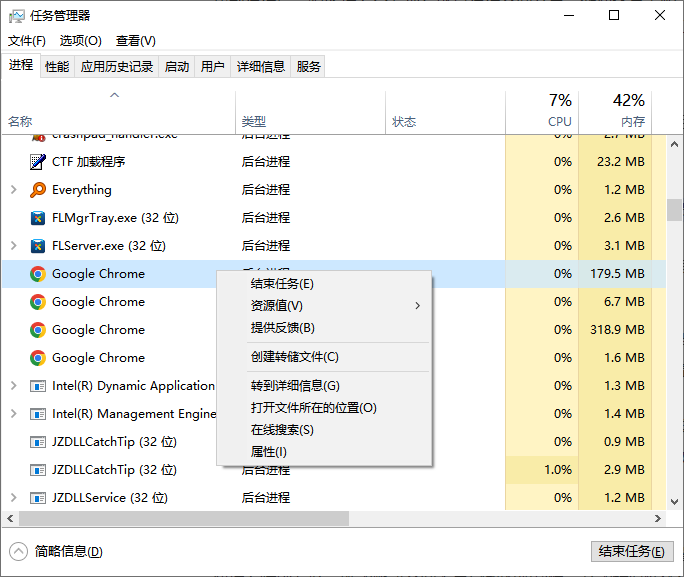Switch to the 应用历史记录 tab
The image size is (684, 577).
point(117,67)
